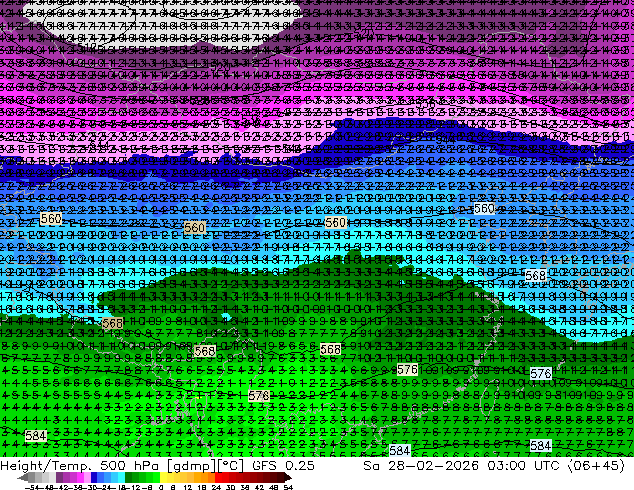Viewport: 634px width, 490px height.
Task: Pick the yellow swatch on the temperature legend
Action: pyautogui.click(x=164, y=478)
